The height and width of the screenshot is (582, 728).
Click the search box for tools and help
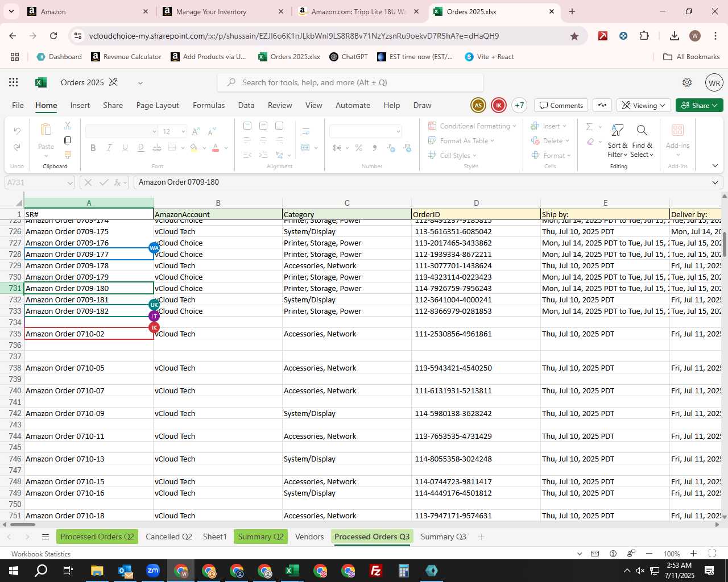pos(350,82)
